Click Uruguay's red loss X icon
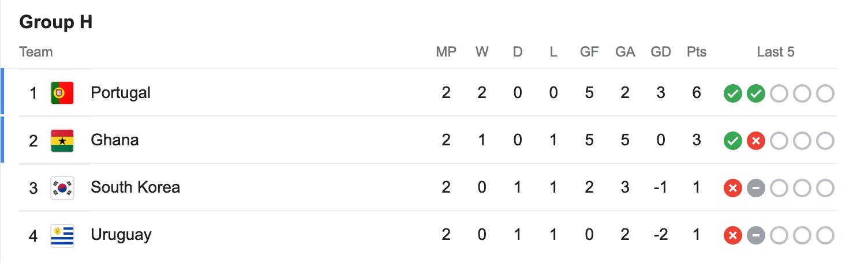Image resolution: width=868 pixels, height=263 pixels. (x=733, y=235)
